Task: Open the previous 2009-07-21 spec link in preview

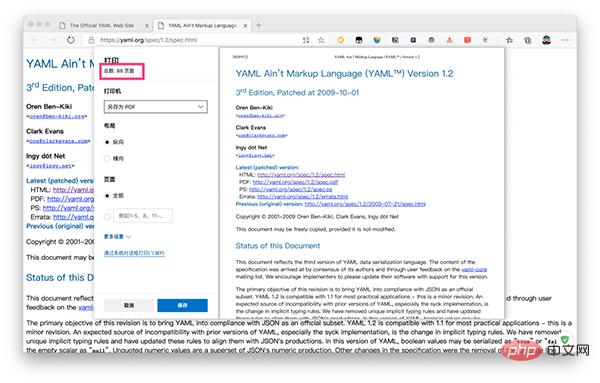Action: pyautogui.click(x=365, y=204)
